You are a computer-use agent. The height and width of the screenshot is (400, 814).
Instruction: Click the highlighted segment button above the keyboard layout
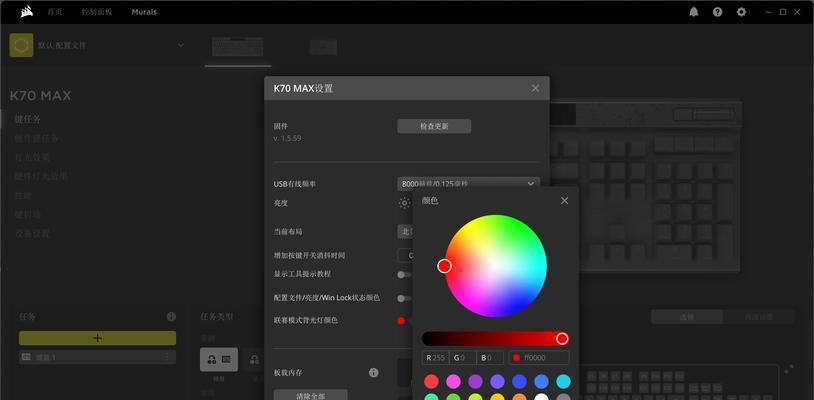tap(687, 316)
